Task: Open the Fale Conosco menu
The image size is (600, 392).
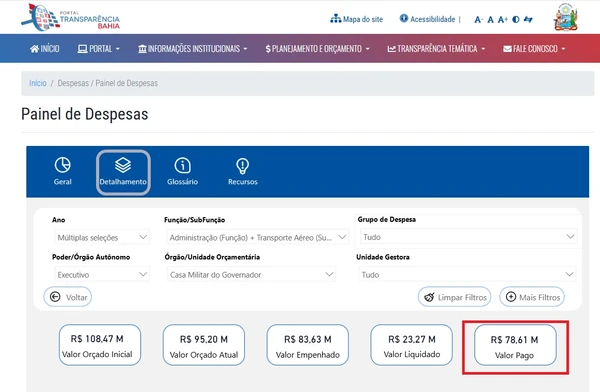Action: pos(534,49)
